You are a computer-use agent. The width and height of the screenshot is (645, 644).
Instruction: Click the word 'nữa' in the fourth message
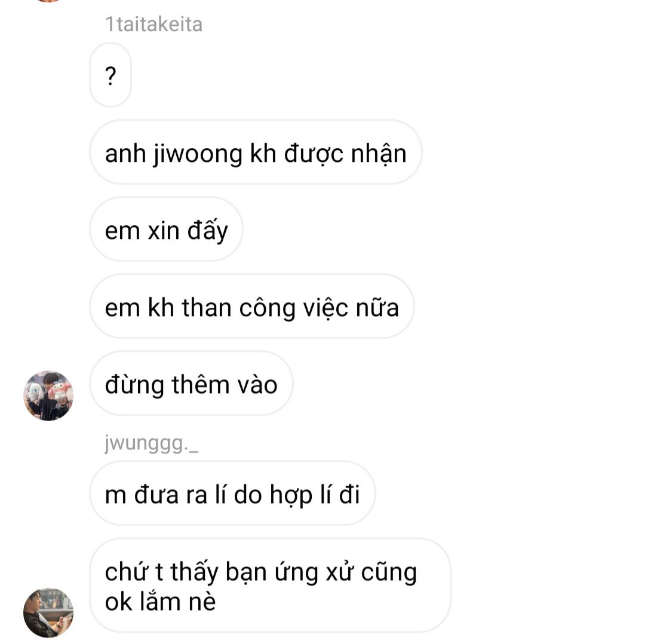(x=377, y=308)
